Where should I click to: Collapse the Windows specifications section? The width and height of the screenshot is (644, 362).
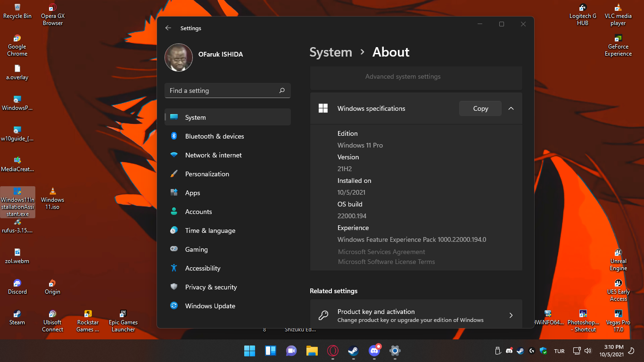coord(511,108)
